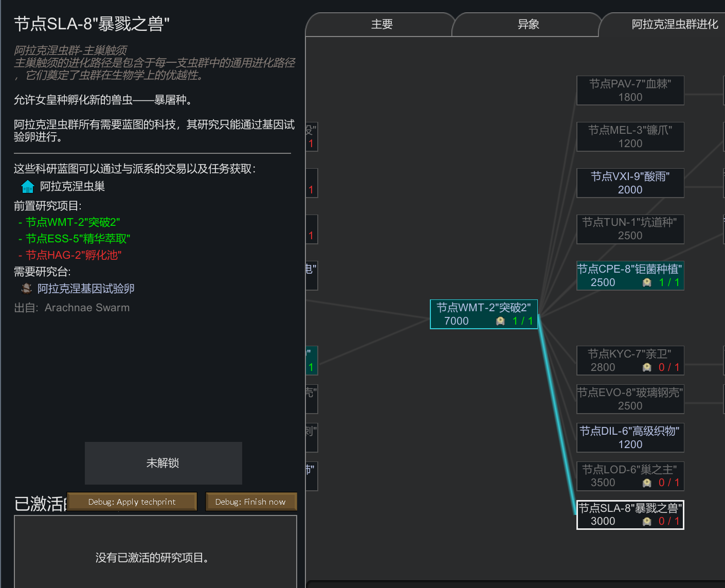Click the 未解锁 locked research button
The image size is (725, 588).
click(x=163, y=463)
